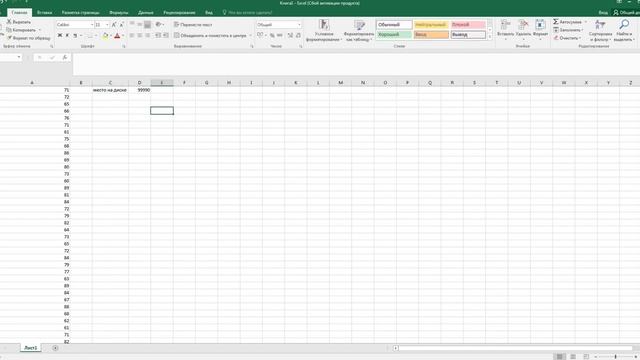Screen dimensions: 640x360
Task: Open the Разметка страницы tab
Action: pos(80,13)
